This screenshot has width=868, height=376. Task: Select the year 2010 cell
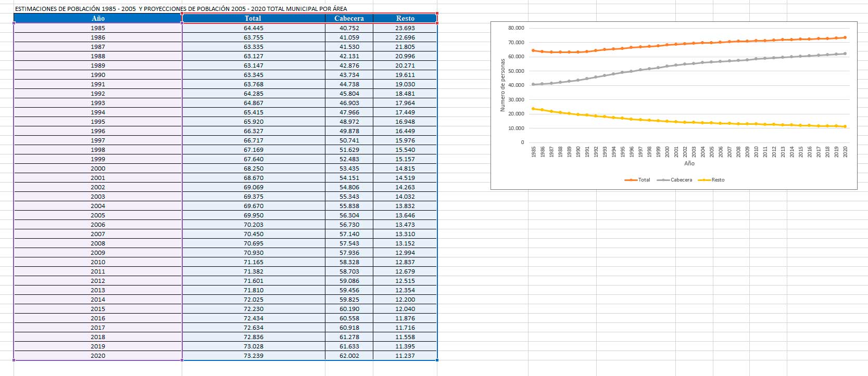click(98, 262)
